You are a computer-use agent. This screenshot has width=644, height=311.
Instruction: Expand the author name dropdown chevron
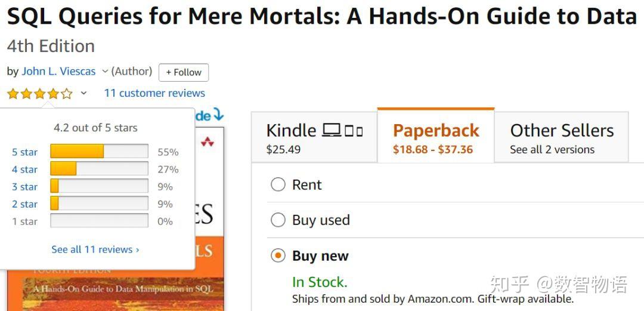click(x=105, y=72)
